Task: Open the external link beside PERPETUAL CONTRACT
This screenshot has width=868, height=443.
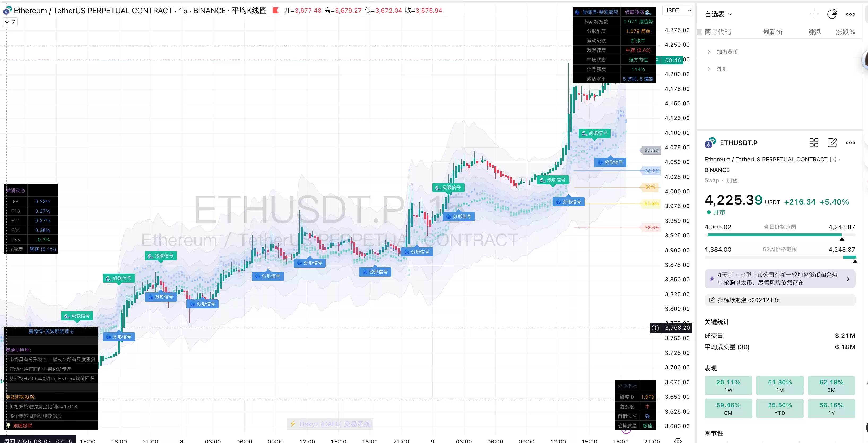Action: click(833, 159)
